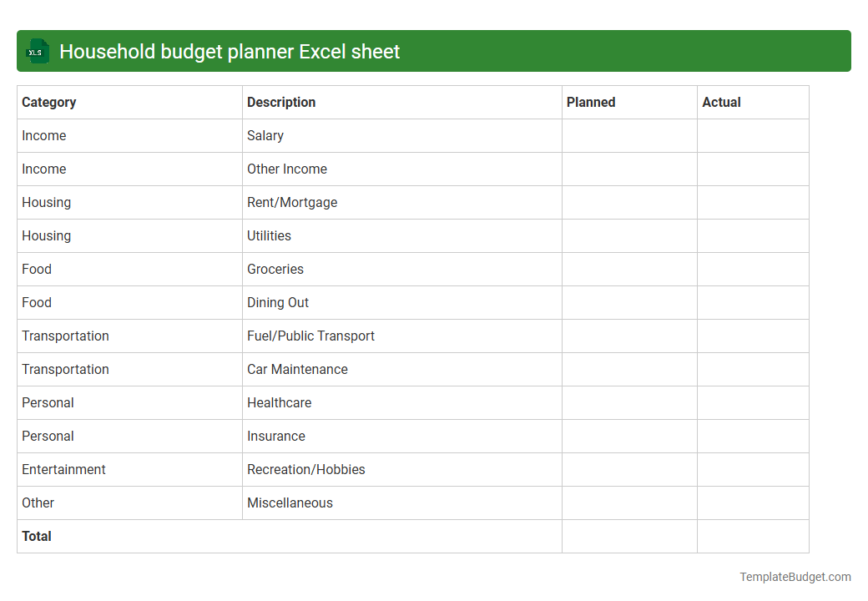The image size is (868, 601).
Task: Select the Description column header
Action: click(281, 102)
